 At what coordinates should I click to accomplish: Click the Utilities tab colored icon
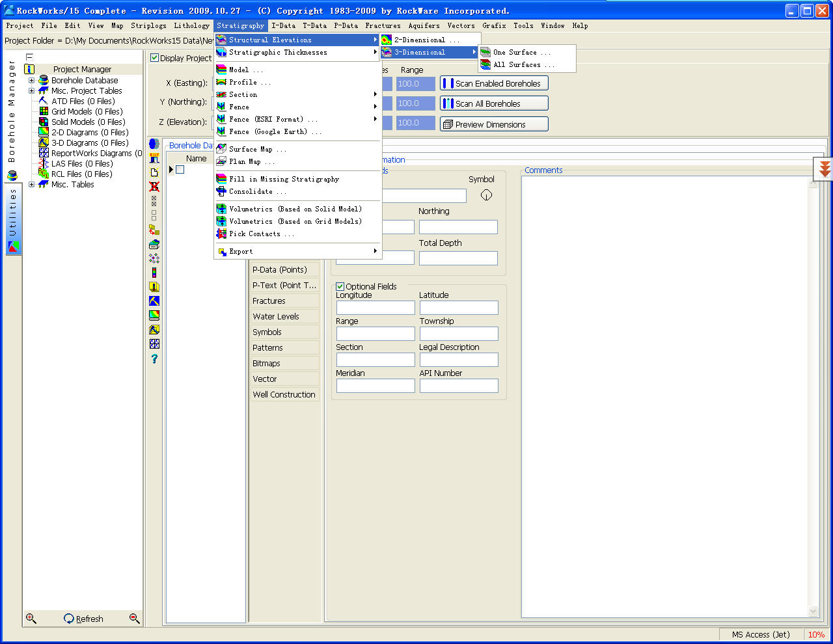click(13, 247)
